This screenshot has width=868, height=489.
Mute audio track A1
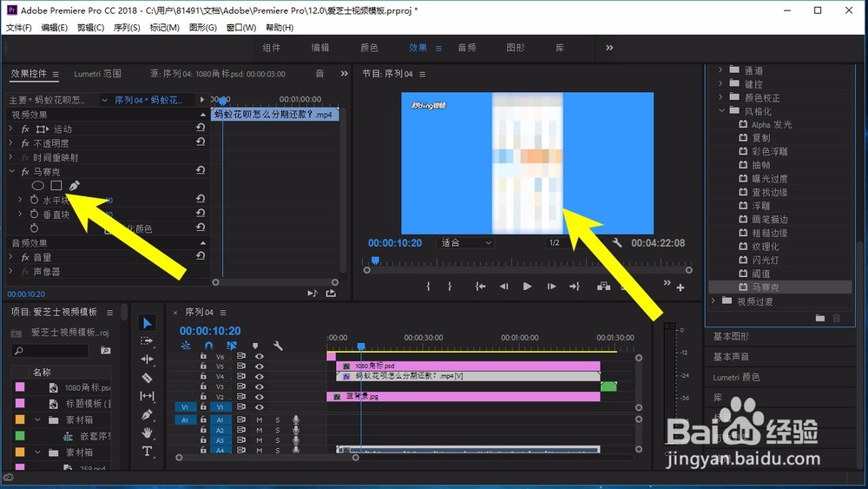pyautogui.click(x=259, y=420)
